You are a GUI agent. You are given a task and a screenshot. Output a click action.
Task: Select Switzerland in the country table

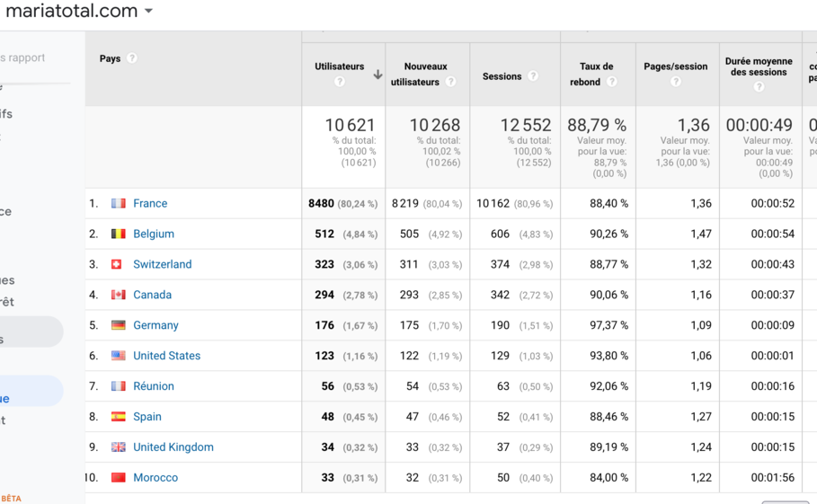point(162,265)
